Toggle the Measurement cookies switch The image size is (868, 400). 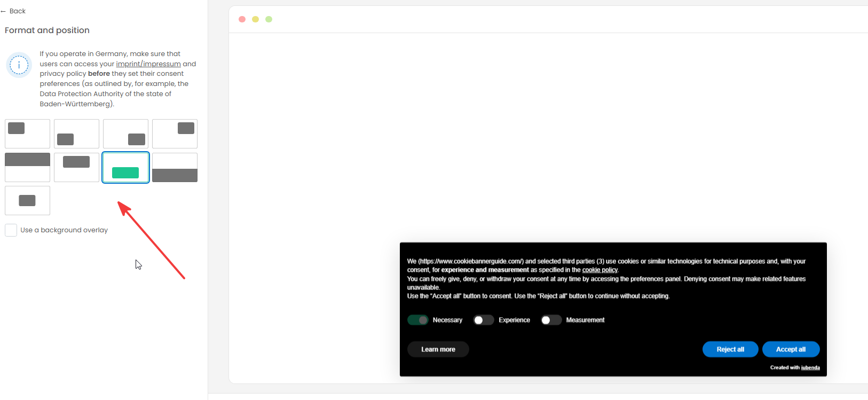551,320
